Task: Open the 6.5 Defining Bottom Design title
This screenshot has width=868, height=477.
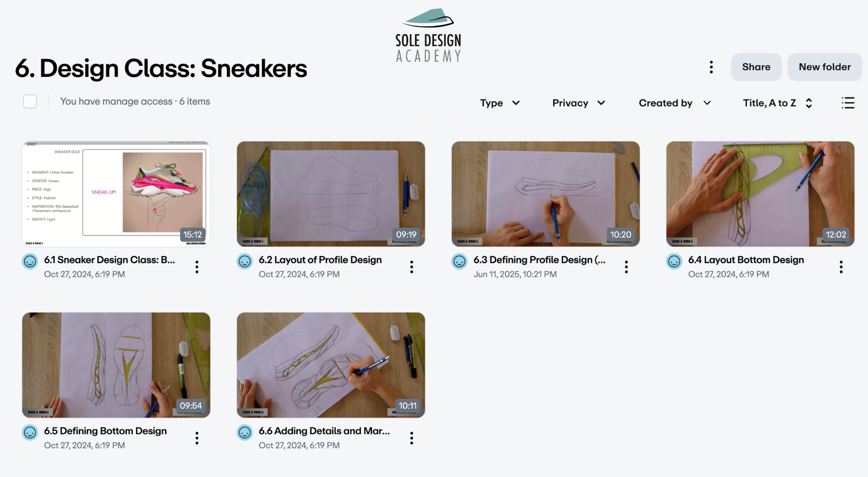Action: (x=105, y=431)
